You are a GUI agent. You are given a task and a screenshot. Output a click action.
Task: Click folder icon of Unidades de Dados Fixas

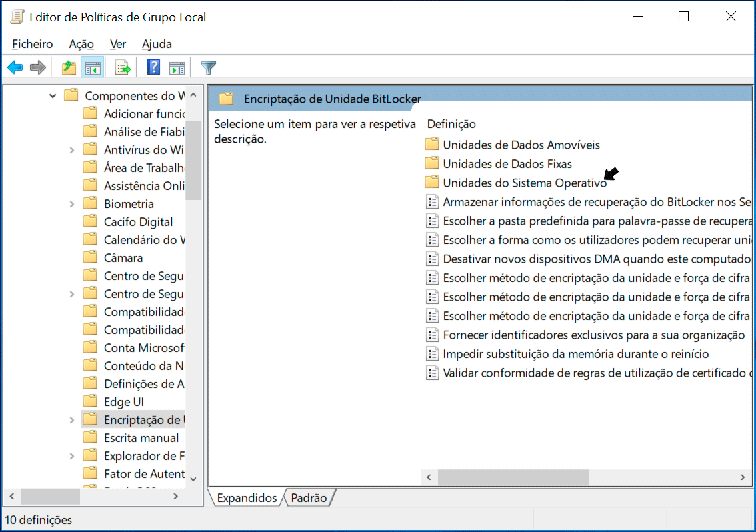(x=432, y=163)
